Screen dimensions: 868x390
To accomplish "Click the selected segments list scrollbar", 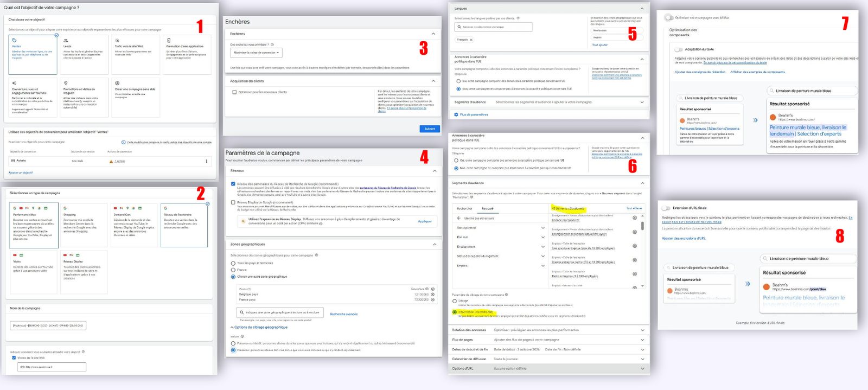I will (x=643, y=226).
